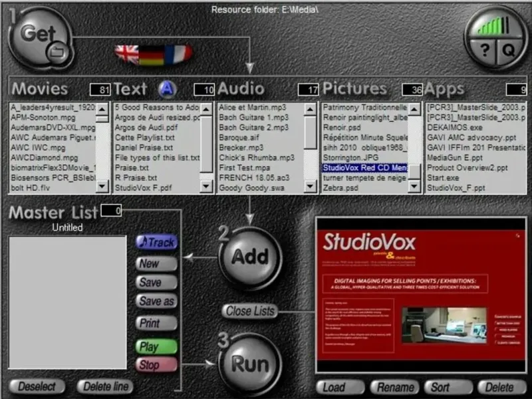
Task: Click Movies list scroll up arrow
Action: tap(102, 109)
